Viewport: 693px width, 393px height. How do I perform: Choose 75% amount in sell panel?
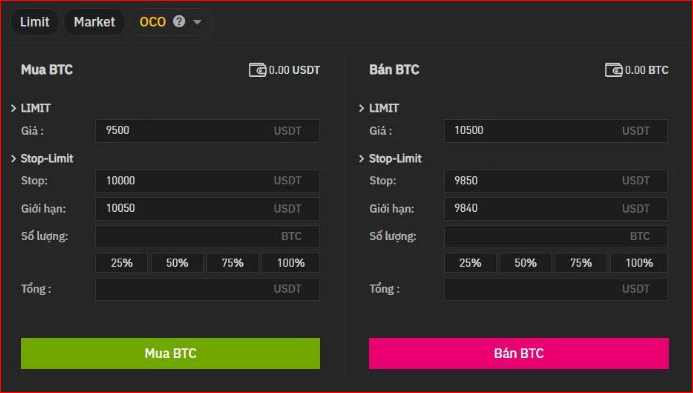click(581, 263)
